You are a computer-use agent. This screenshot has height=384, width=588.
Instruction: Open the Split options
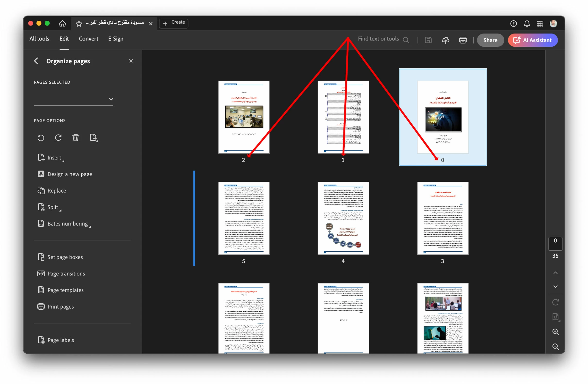(x=53, y=207)
